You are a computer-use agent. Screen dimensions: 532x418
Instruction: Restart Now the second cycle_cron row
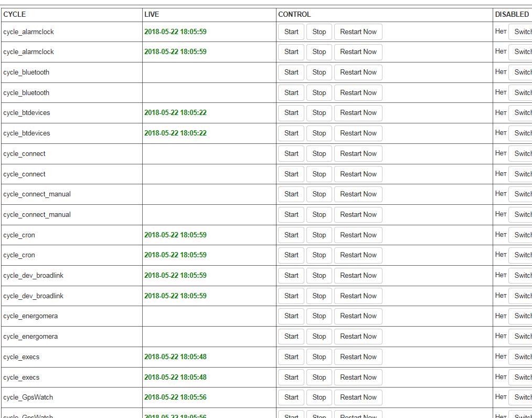pos(358,255)
